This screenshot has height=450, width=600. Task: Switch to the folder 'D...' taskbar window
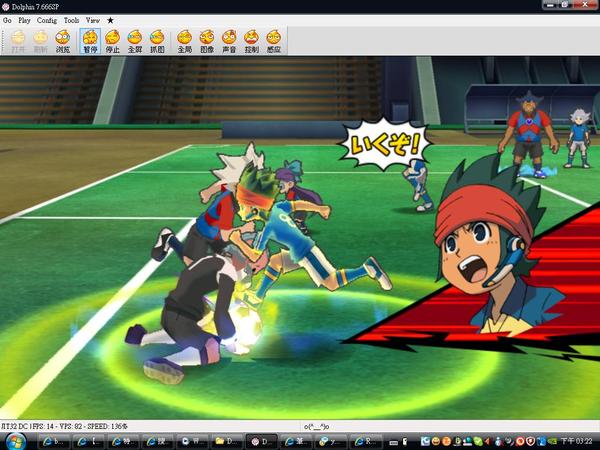point(227,441)
